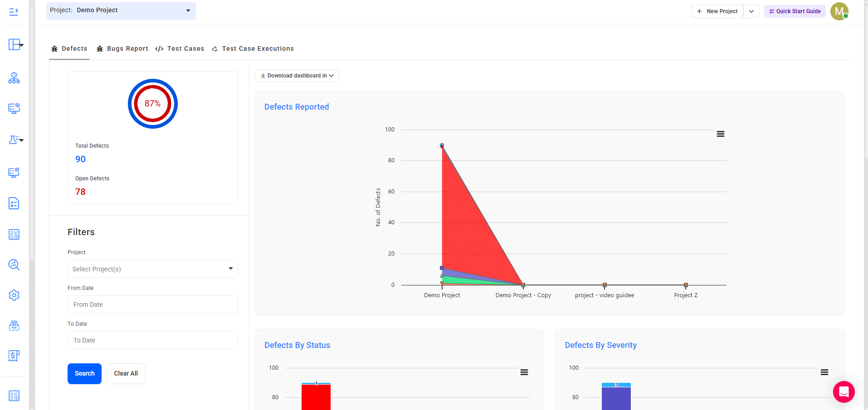The width and height of the screenshot is (868, 410).
Task: Open the stacked inbox tray sidebar icon
Action: click(x=14, y=326)
